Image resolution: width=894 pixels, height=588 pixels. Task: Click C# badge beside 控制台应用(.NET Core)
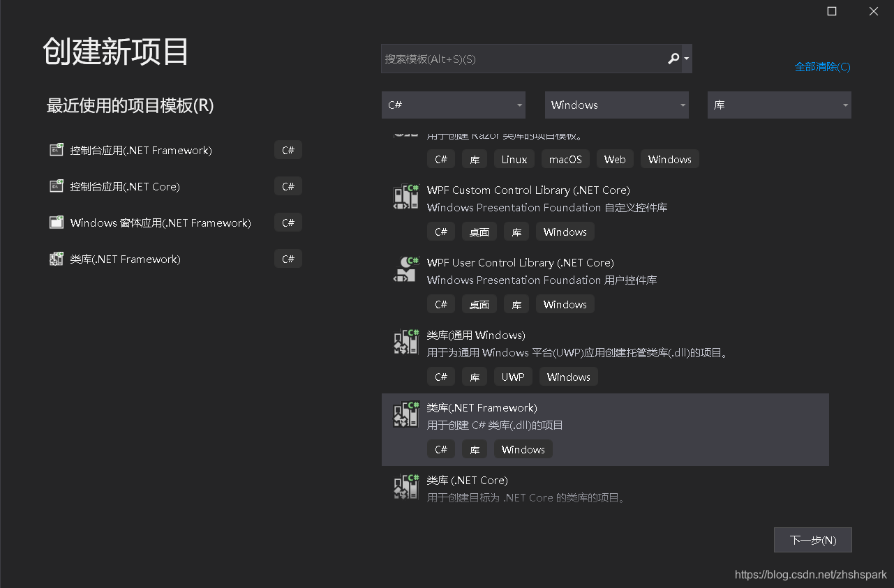tap(288, 186)
